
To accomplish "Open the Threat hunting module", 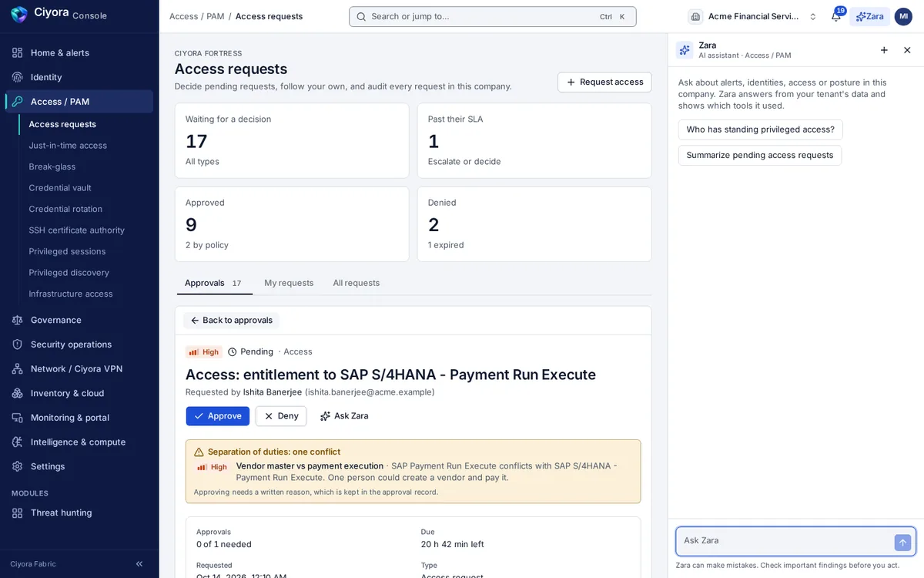I will point(79,512).
